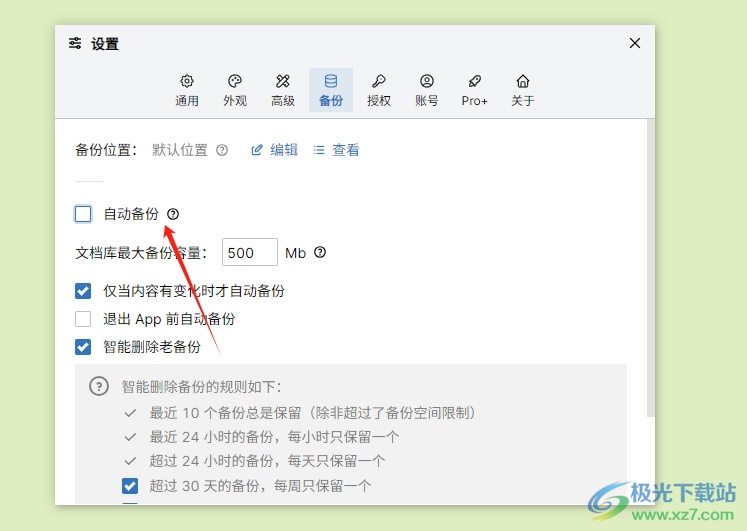Click question icon beside 智能删除备份的规则如下
The image size is (747, 531).
99,386
